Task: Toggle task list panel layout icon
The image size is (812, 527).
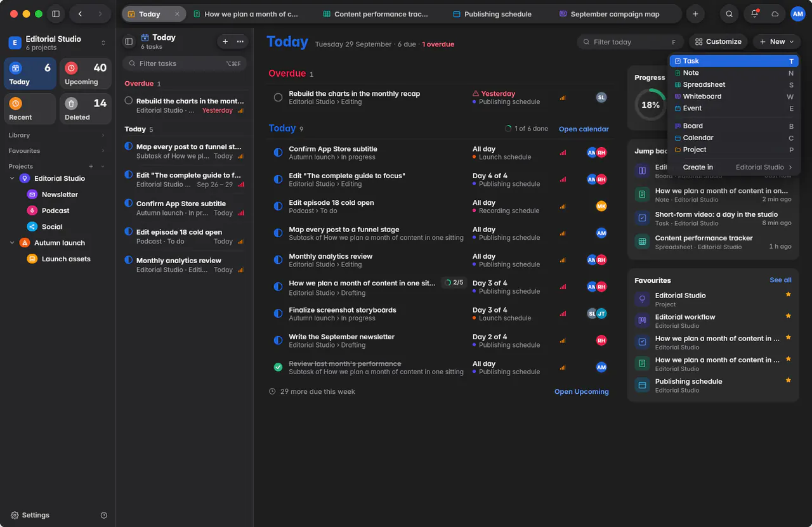Action: pyautogui.click(x=129, y=41)
